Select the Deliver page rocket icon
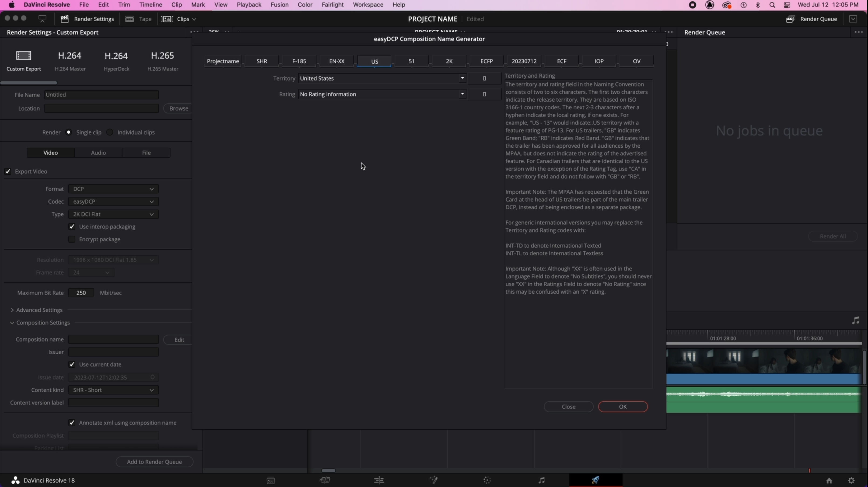 point(595,480)
